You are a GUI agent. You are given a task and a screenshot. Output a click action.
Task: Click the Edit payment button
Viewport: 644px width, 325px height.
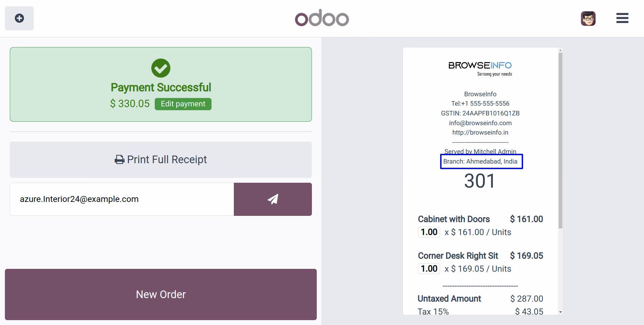point(183,104)
